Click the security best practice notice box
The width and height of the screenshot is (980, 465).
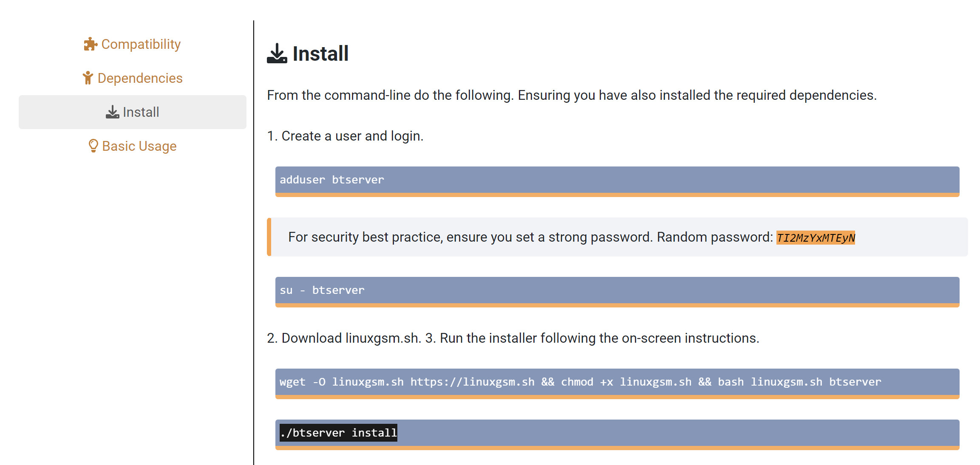coord(617,237)
